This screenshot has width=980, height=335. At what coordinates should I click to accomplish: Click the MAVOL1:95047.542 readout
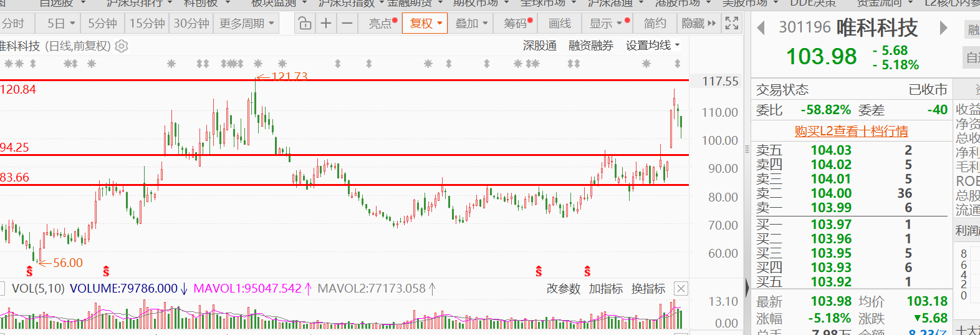pos(247,288)
